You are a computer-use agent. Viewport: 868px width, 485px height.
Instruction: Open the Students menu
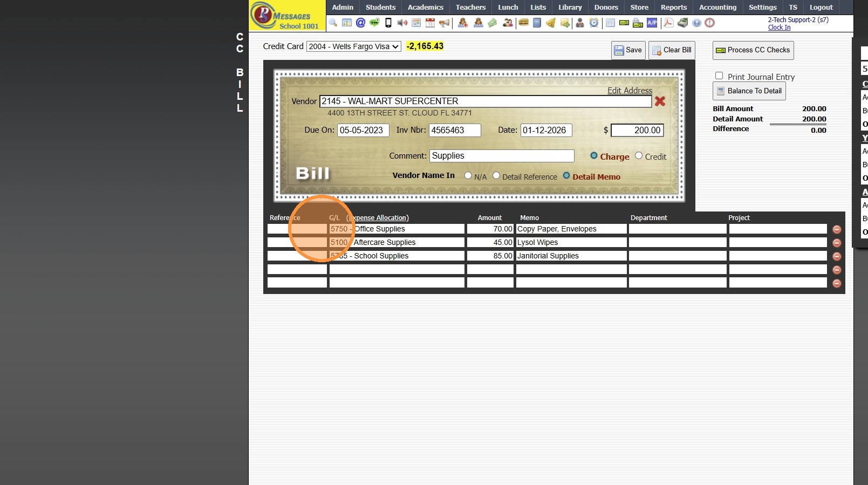(x=380, y=7)
